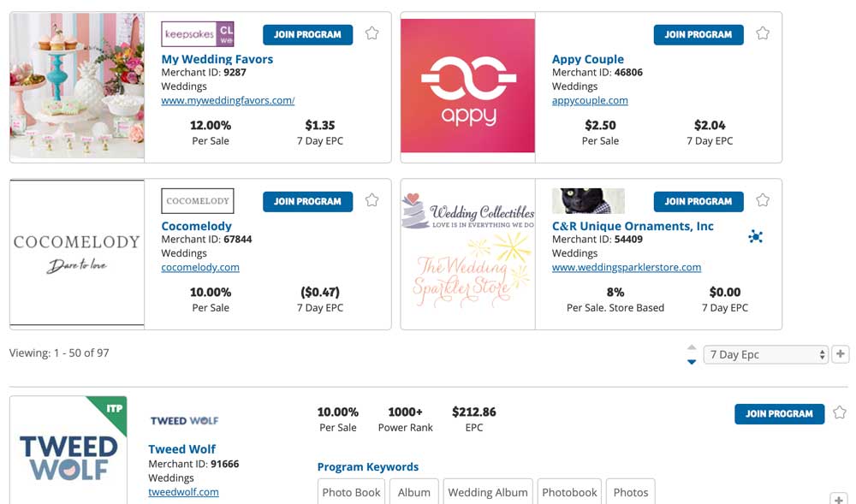Star the Tweed Wolf program

point(840,412)
